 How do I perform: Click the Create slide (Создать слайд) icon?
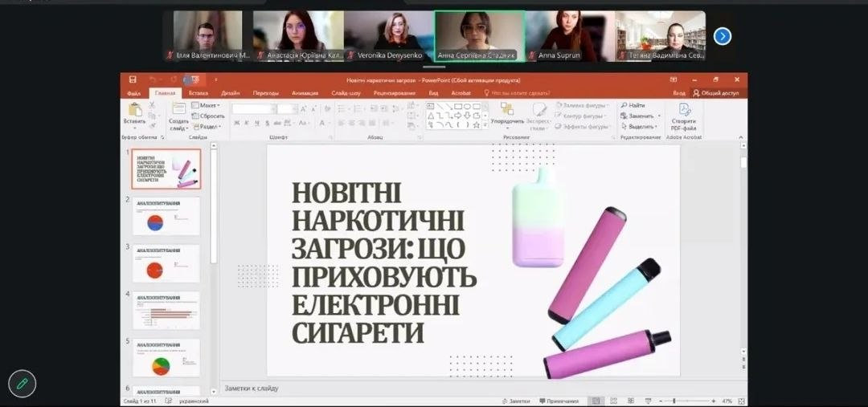tap(178, 109)
